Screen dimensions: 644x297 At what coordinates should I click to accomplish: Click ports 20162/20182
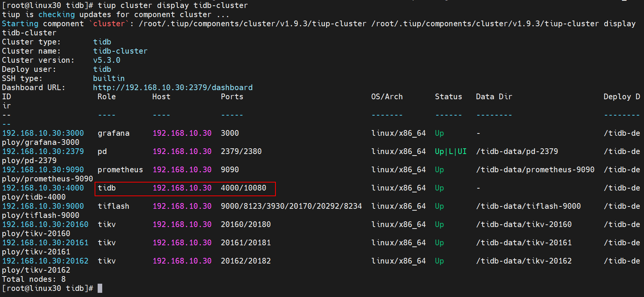246,261
